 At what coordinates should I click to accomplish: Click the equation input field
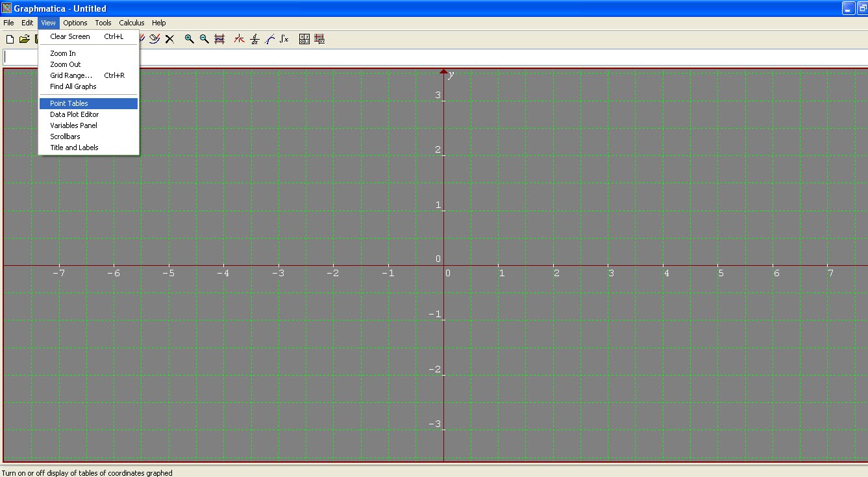[435, 57]
